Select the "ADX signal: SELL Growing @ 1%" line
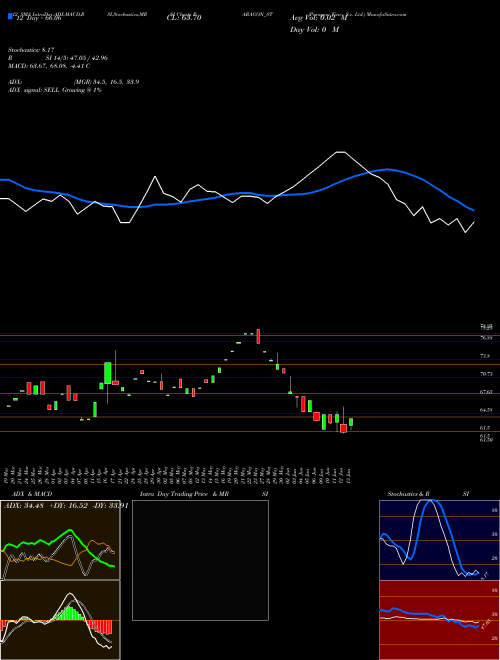This screenshot has height=660, width=500. (55, 90)
